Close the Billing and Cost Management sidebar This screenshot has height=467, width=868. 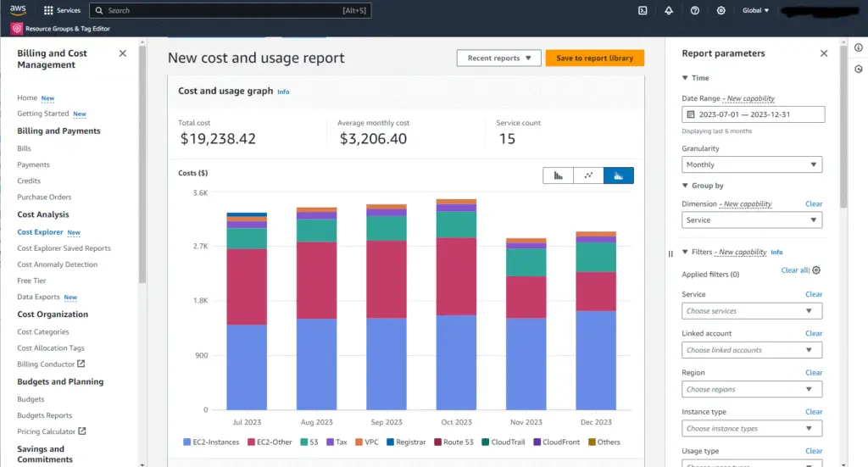coord(122,53)
